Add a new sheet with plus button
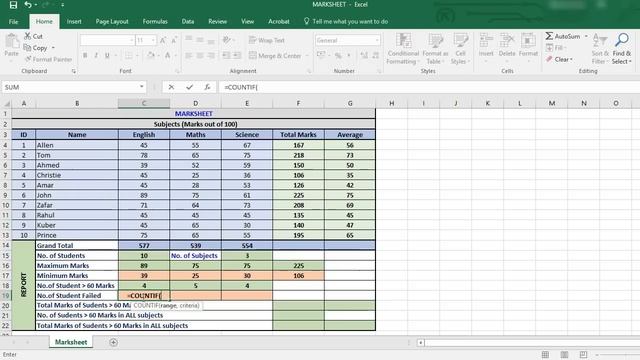The image size is (640, 360). tap(113, 342)
